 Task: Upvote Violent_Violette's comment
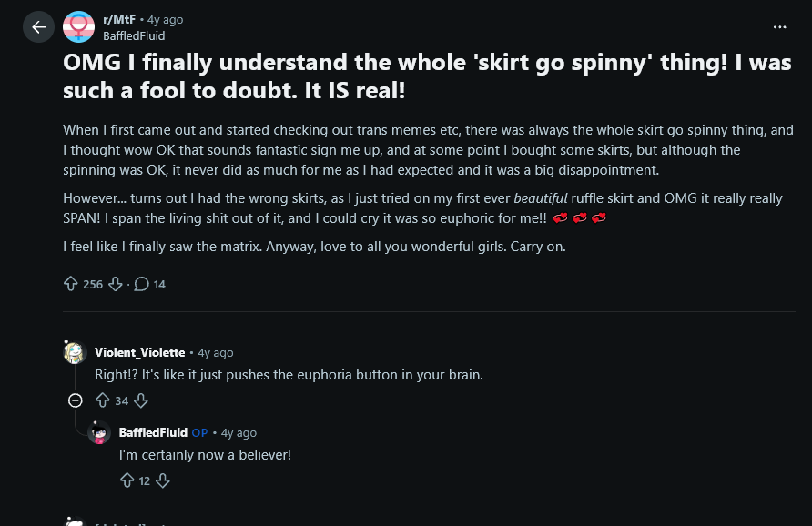(103, 400)
